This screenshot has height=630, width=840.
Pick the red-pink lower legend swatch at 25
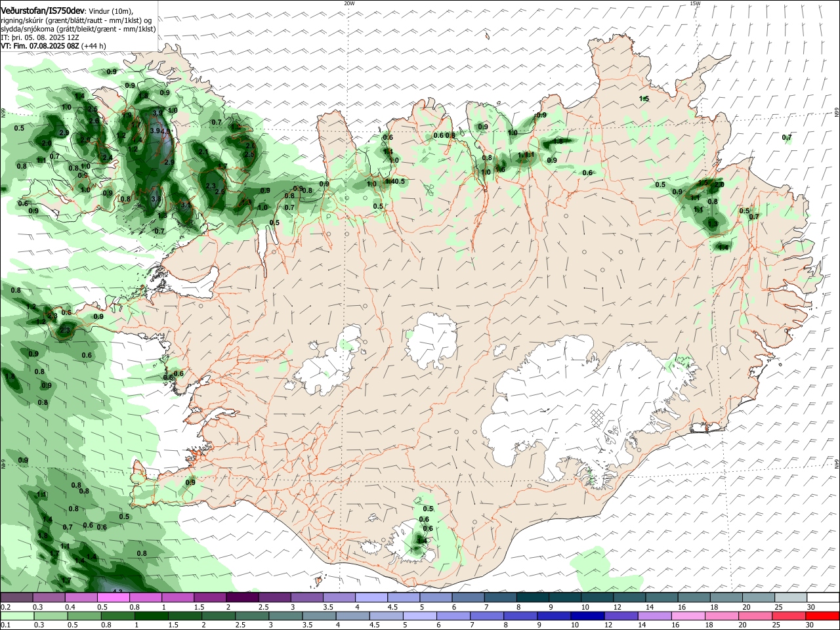(x=789, y=616)
